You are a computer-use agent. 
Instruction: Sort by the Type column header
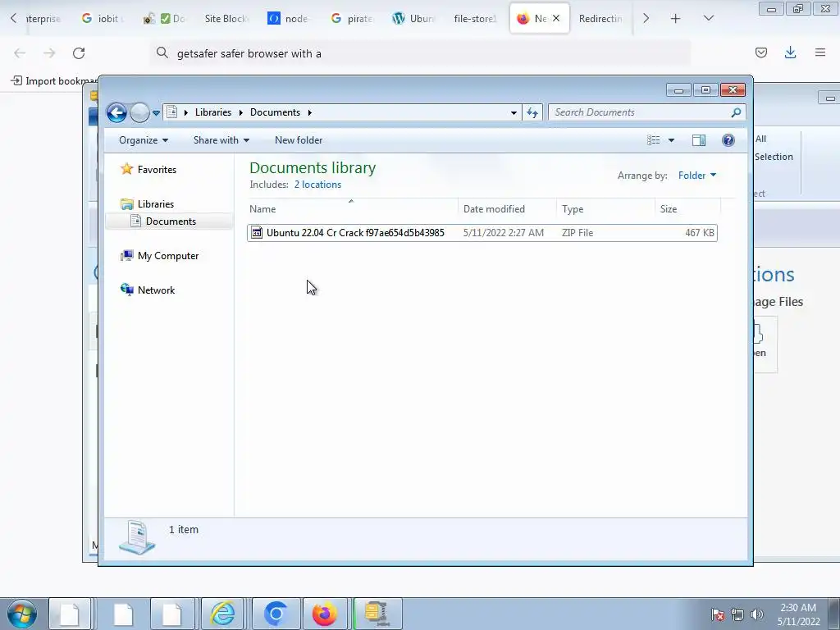coord(605,209)
